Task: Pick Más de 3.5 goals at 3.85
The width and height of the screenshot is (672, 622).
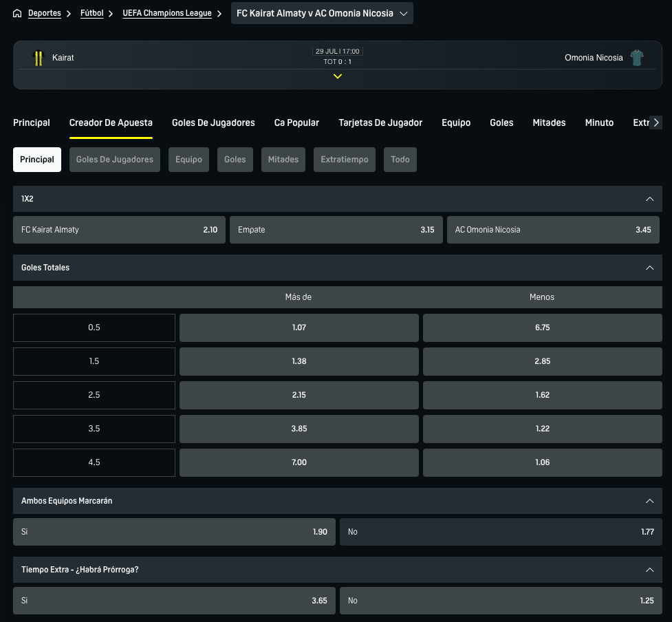Action: click(x=299, y=429)
